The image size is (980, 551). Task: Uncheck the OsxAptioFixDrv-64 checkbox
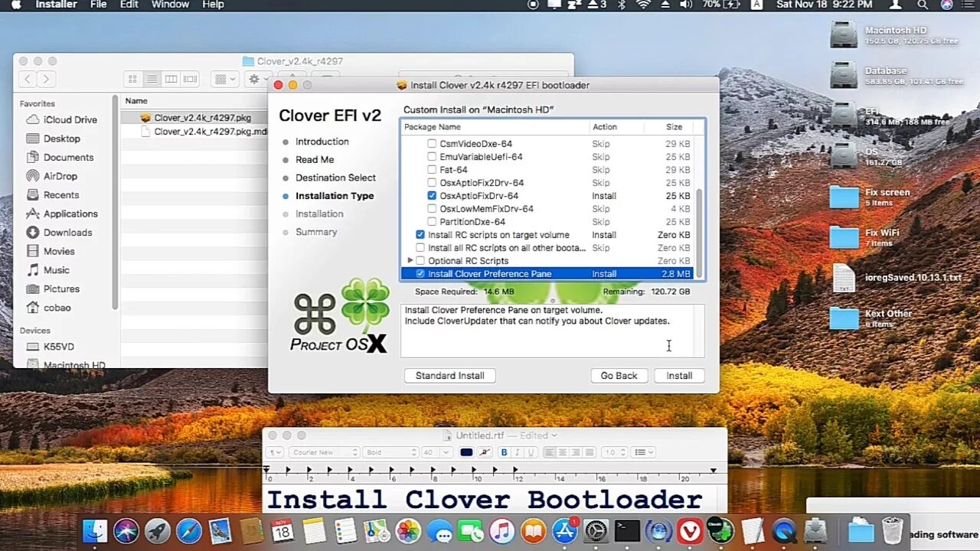point(432,196)
